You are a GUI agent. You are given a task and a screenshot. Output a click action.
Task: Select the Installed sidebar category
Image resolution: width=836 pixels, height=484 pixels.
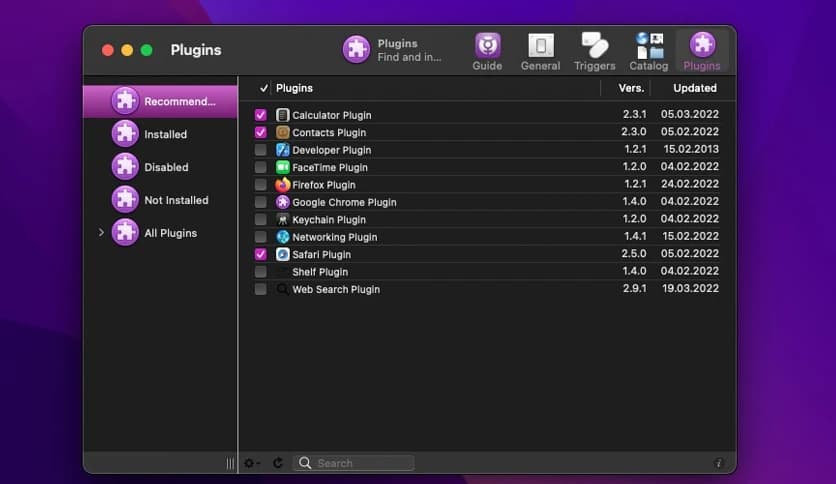[x=165, y=134]
